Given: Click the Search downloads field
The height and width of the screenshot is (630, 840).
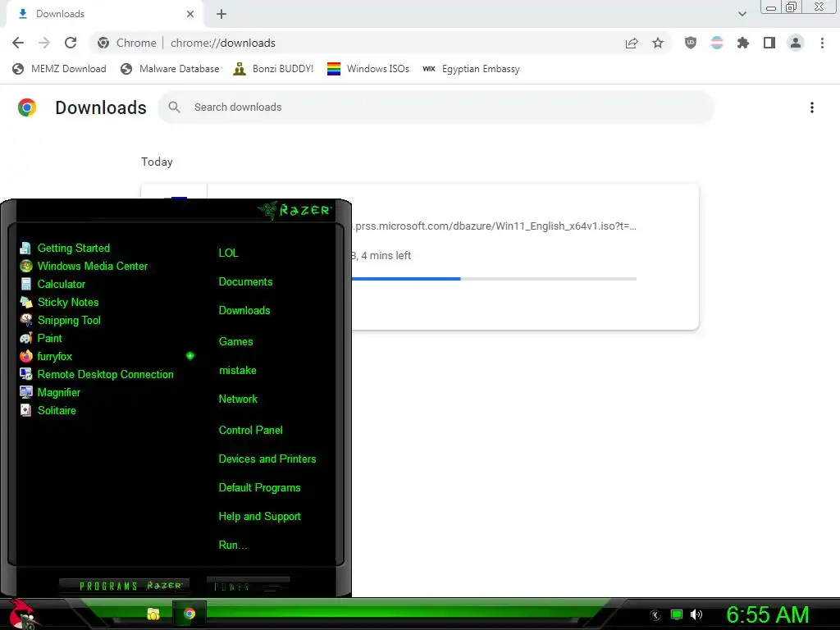Looking at the screenshot, I should point(436,107).
